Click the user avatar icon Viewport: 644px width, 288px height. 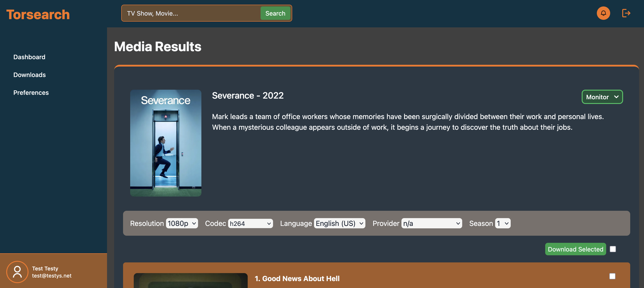[17, 272]
